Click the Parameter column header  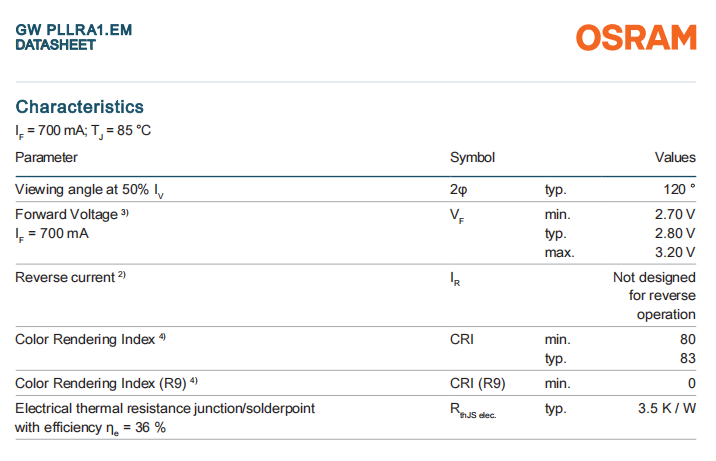[46, 157]
